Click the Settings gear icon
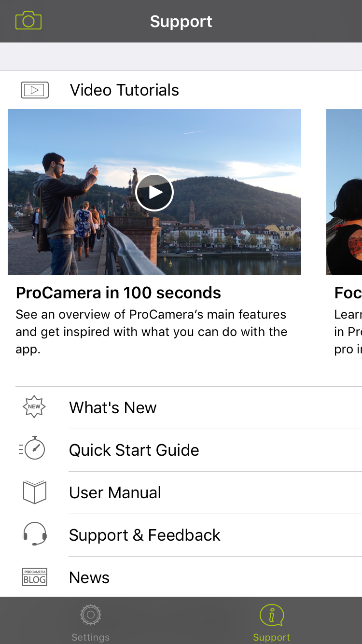 90,615
